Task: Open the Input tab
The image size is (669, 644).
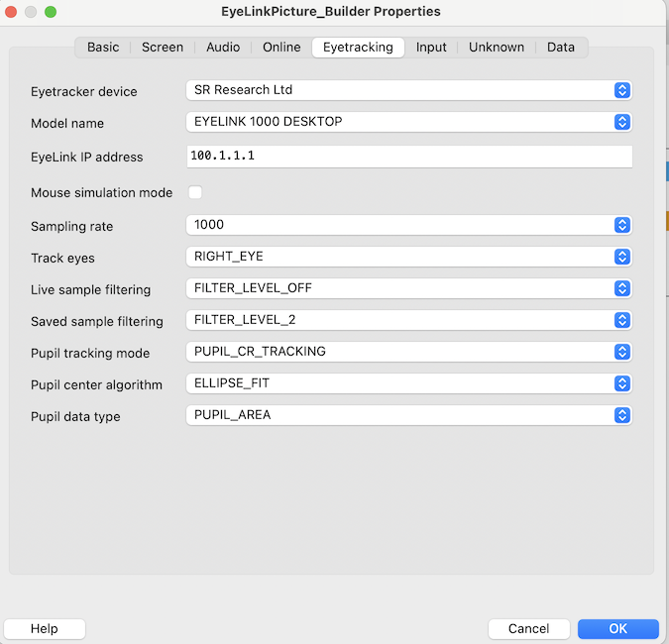Action: pos(431,48)
